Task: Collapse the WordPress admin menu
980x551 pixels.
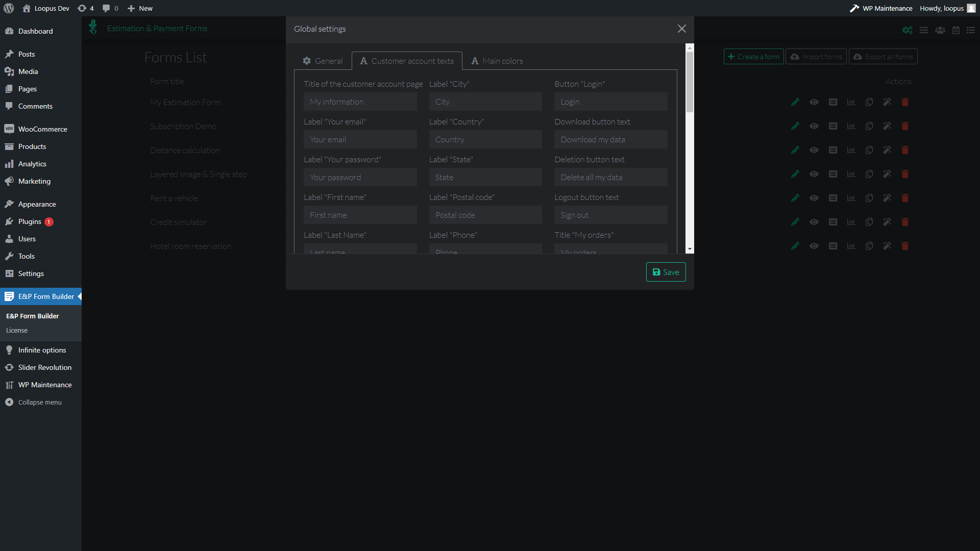Action: (x=39, y=402)
